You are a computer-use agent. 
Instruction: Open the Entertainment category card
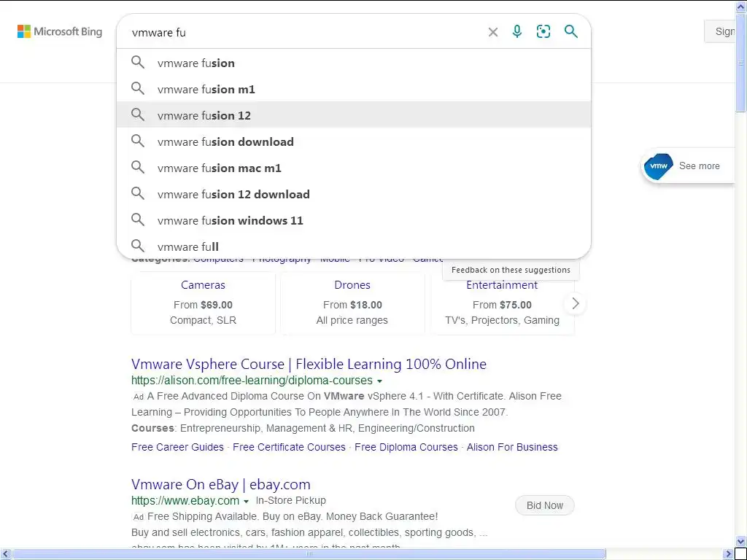tap(502, 303)
